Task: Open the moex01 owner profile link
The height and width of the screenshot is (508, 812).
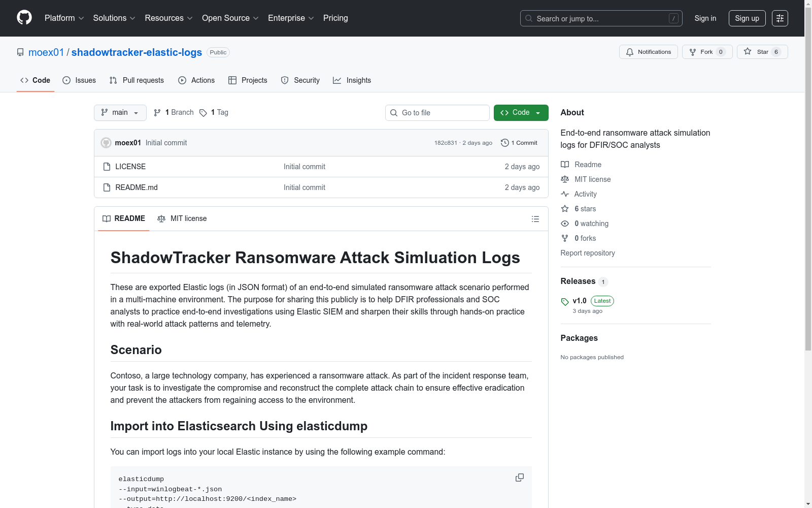Action: tap(46, 52)
